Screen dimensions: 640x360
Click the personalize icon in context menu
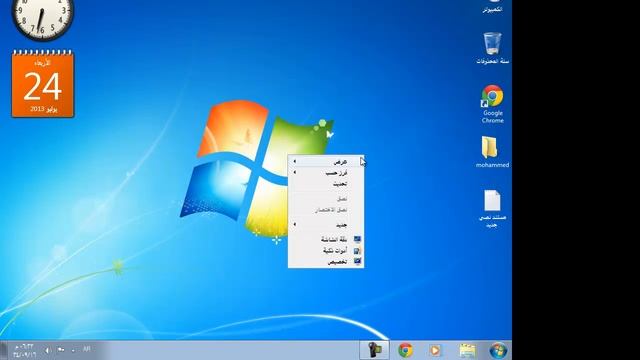357,262
